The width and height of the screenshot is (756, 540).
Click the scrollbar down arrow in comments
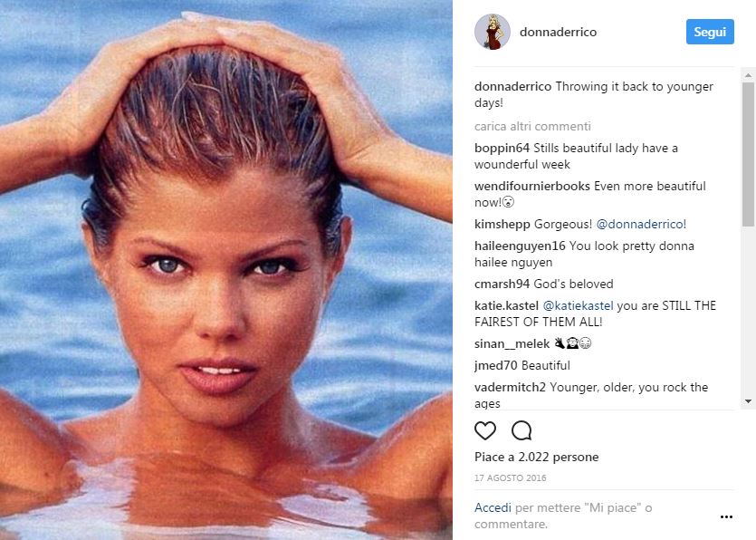pyautogui.click(x=748, y=401)
